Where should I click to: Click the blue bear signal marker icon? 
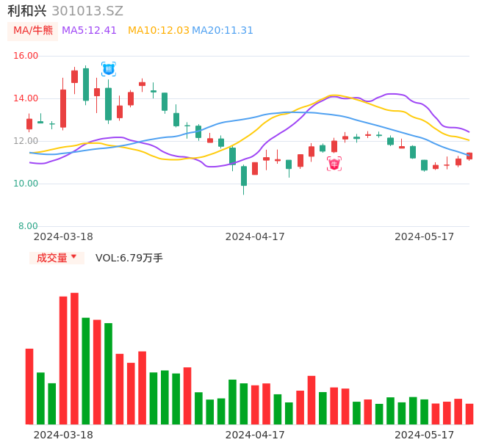[109, 69]
